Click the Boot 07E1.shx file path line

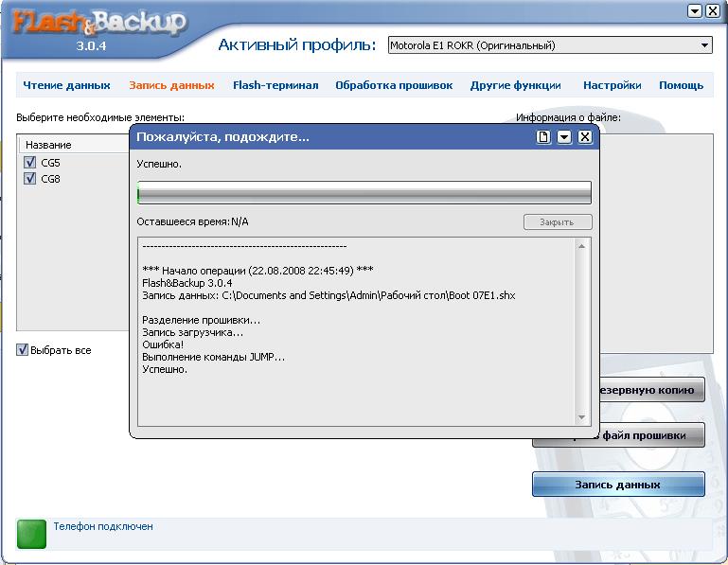tap(328, 295)
